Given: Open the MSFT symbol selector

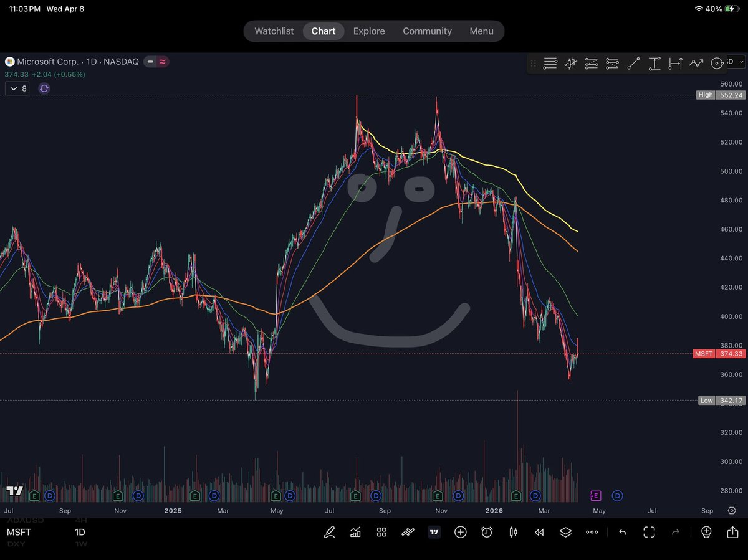Looking at the screenshot, I should point(19,532).
